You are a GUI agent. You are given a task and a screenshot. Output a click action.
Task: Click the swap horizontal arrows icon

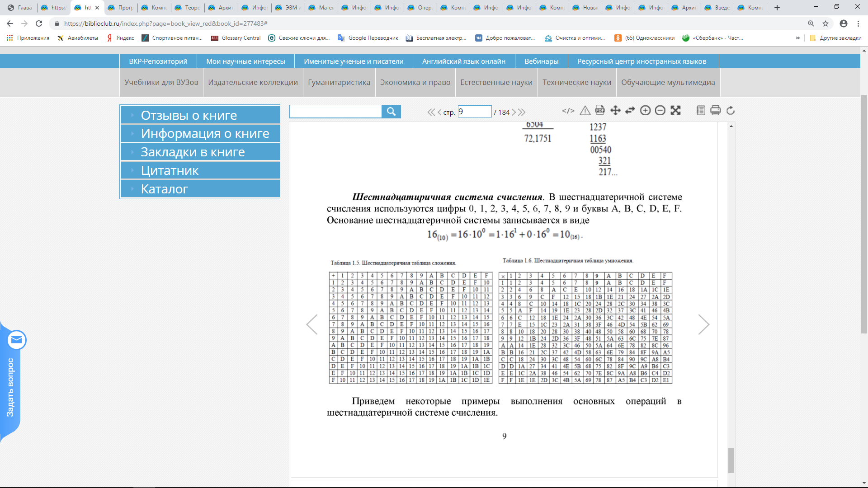click(630, 111)
